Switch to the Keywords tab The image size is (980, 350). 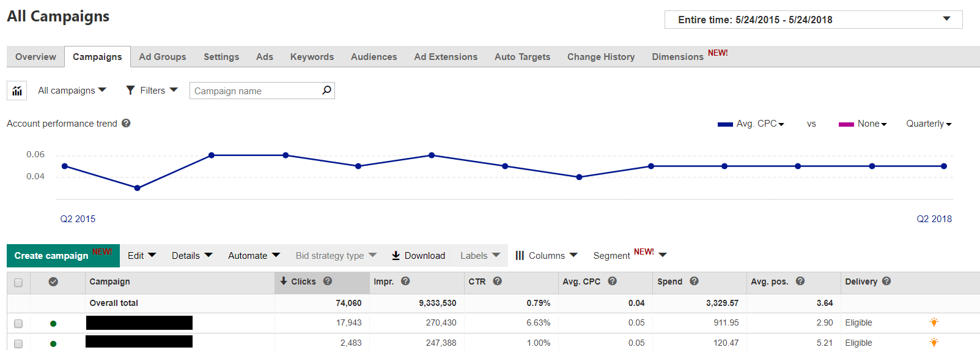click(x=312, y=57)
